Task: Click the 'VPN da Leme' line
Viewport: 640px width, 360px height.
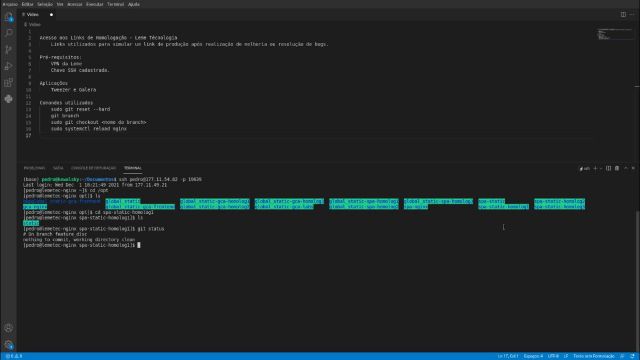Action: click(x=66, y=64)
